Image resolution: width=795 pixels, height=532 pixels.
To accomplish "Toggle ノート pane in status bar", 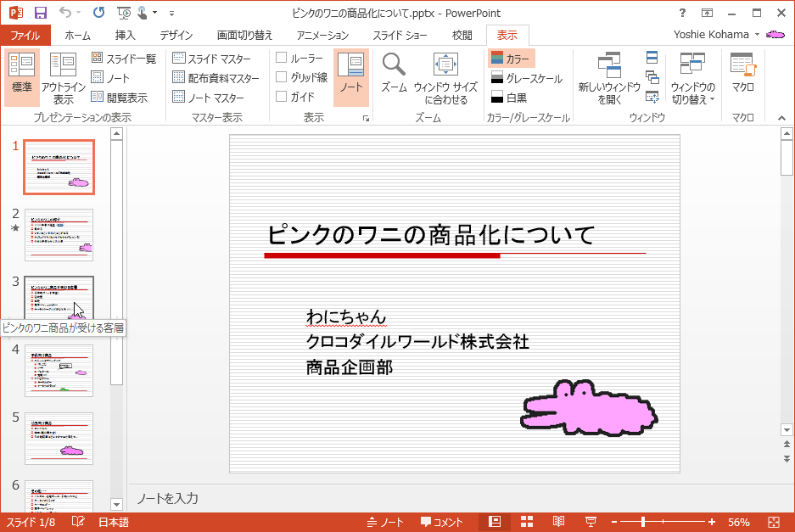I will [385, 522].
